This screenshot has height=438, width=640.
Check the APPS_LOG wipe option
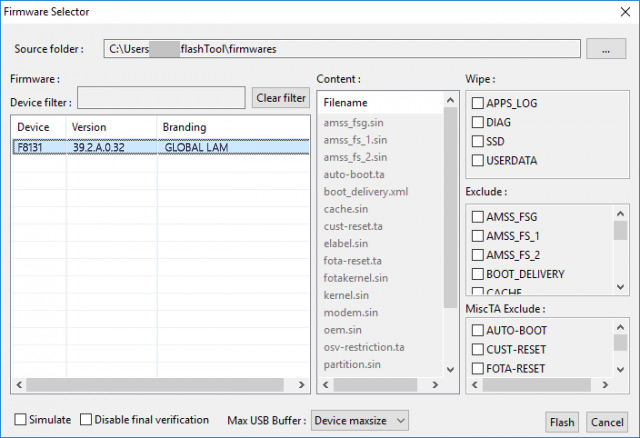pos(478,103)
